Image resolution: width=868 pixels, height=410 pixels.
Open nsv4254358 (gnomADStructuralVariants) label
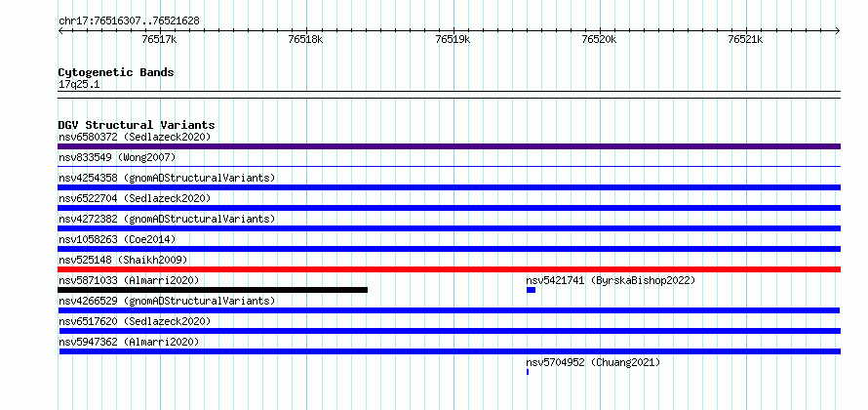(167, 178)
